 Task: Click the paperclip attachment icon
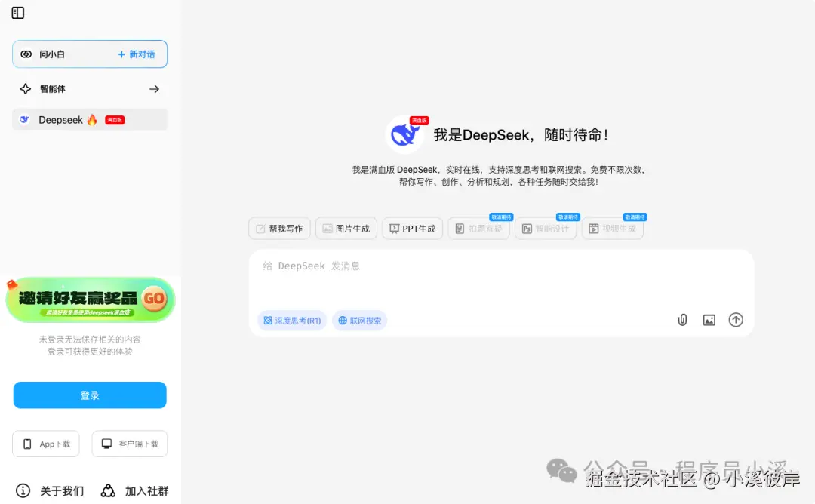point(682,319)
